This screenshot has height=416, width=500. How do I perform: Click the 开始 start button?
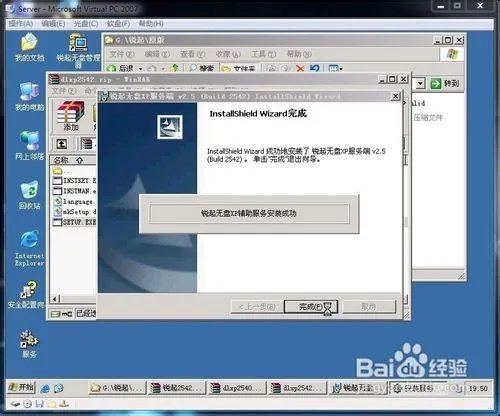pyautogui.click(x=21, y=388)
